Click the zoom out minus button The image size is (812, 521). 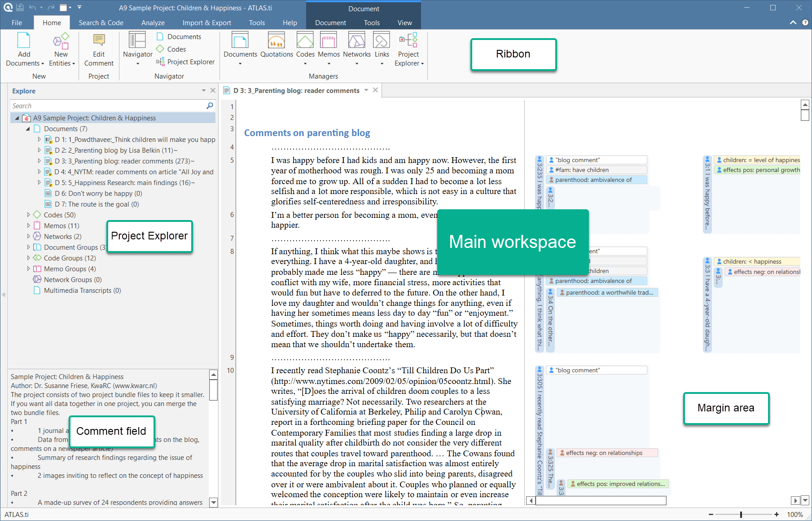pos(711,515)
